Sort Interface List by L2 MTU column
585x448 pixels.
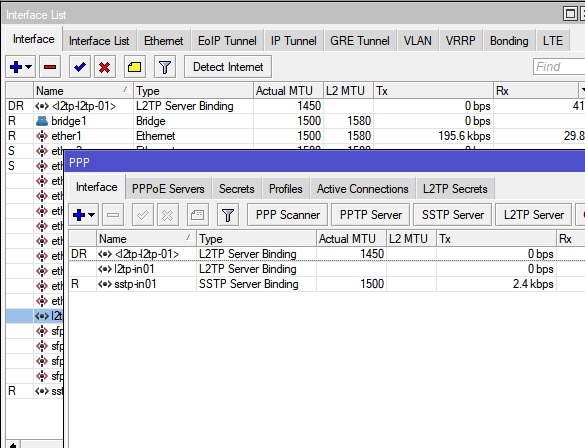pos(348,91)
